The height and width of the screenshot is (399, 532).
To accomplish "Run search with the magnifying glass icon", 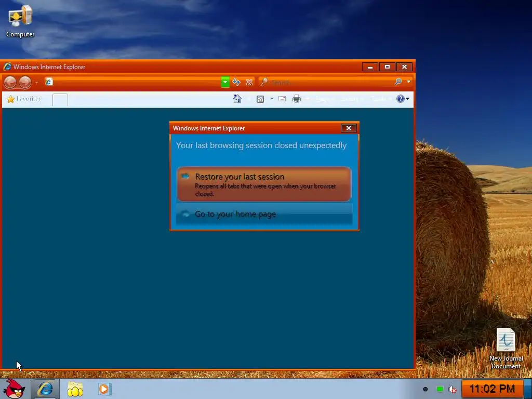I will [398, 82].
